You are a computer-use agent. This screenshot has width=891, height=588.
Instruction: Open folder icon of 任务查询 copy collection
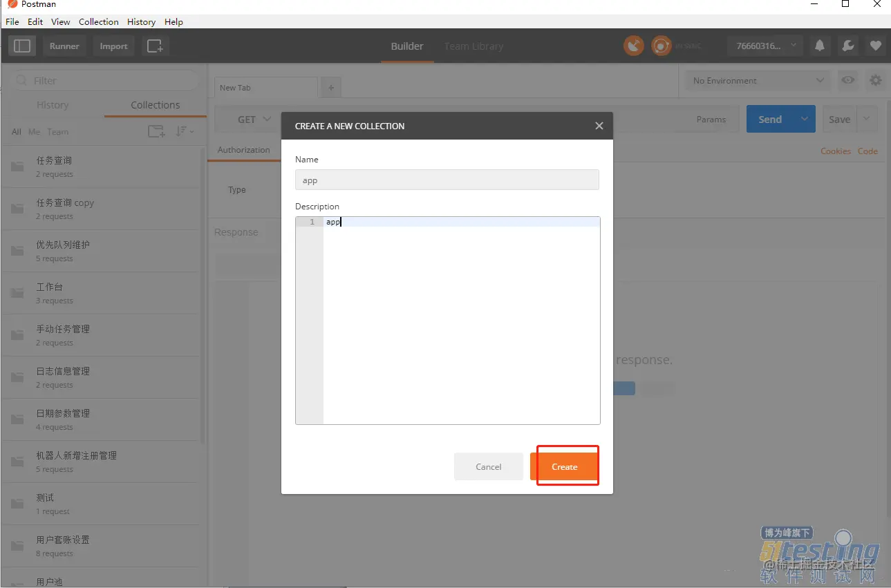tap(18, 209)
